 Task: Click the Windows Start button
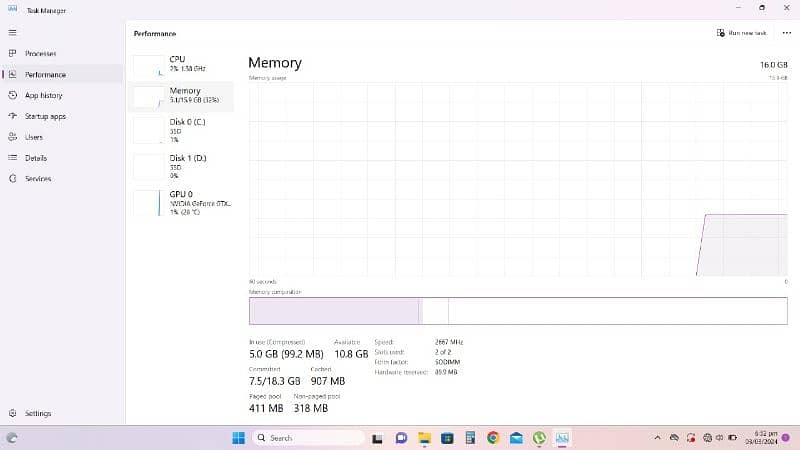(238, 438)
